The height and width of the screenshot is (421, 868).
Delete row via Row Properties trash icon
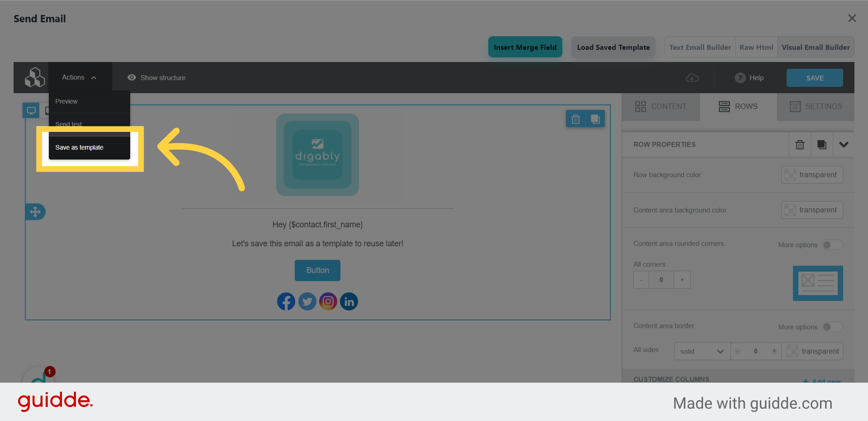[800, 145]
